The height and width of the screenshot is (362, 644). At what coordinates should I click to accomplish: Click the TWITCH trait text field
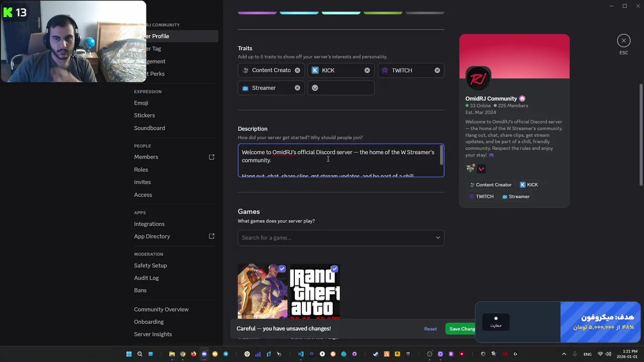tap(411, 70)
